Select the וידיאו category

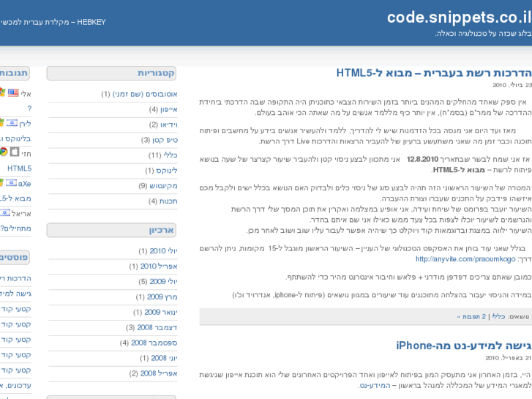pyautogui.click(x=168, y=124)
